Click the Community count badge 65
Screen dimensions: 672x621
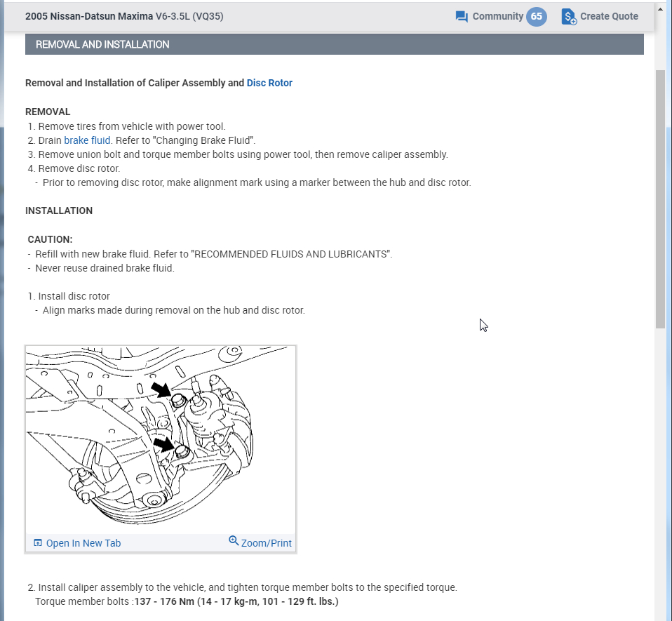(x=536, y=17)
